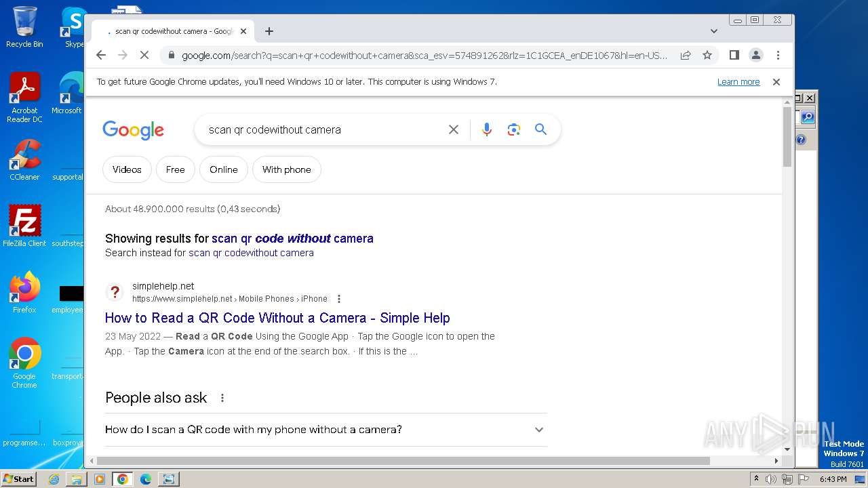Filter results by With phone
The width and height of the screenshot is (868, 488).
(x=287, y=169)
